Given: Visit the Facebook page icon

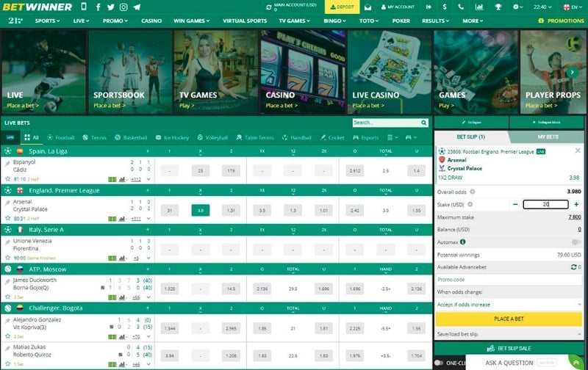Looking at the screenshot, I should (98, 7).
